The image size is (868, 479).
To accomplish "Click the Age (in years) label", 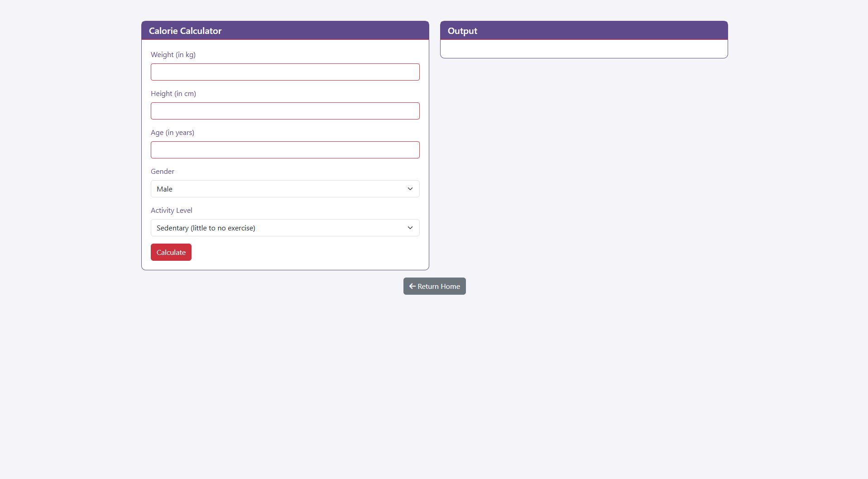I will [172, 133].
